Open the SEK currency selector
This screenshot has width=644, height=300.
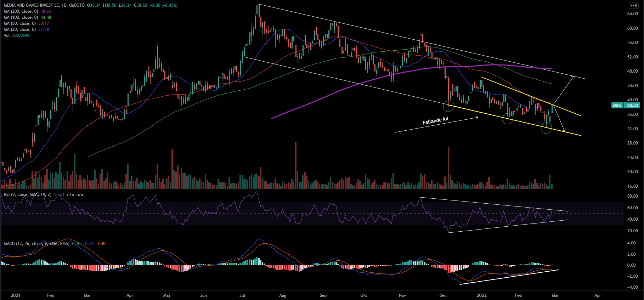(634, 5)
